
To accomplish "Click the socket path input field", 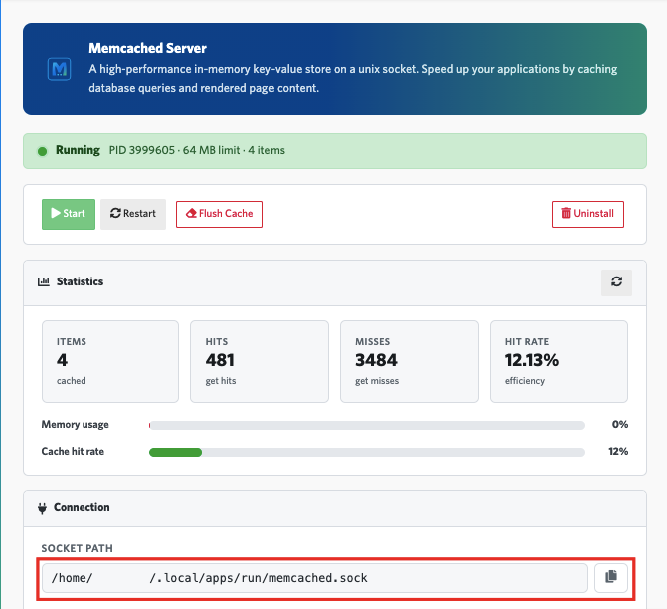I will click(x=315, y=578).
